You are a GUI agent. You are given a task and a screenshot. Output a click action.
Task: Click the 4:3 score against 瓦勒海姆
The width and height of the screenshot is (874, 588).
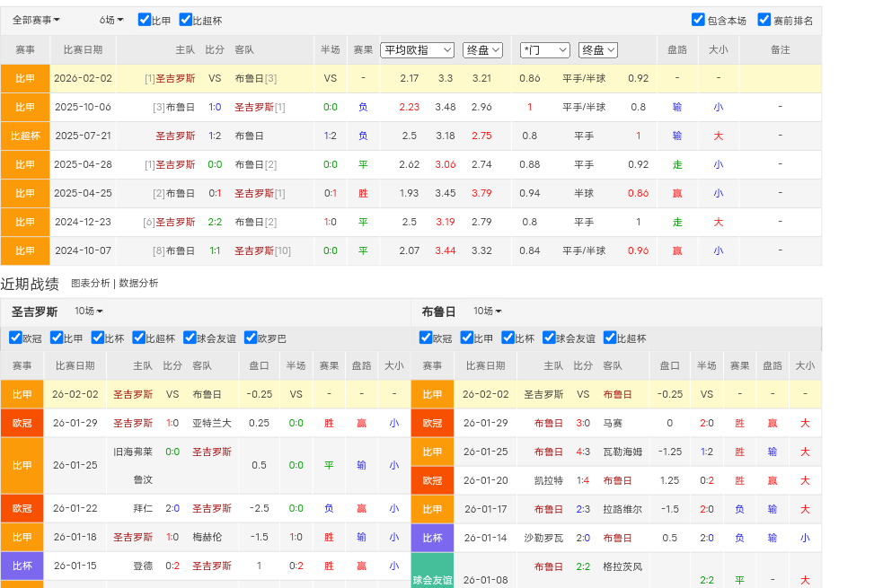(583, 452)
